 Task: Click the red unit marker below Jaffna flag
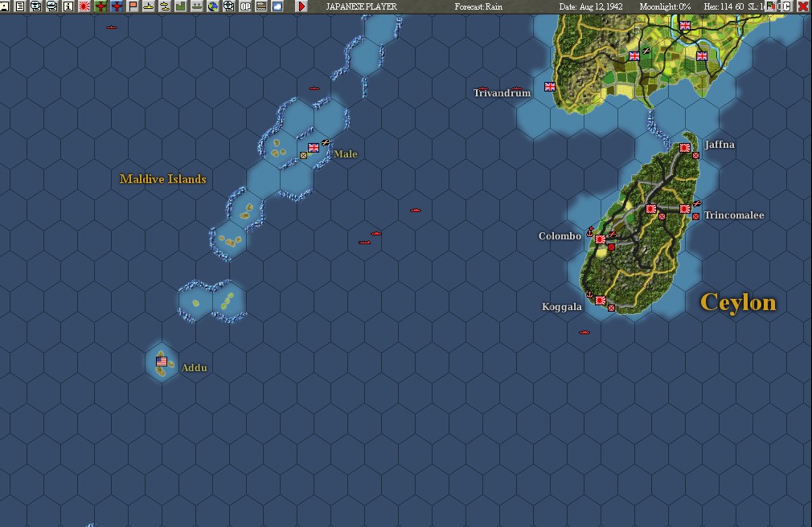coord(696,155)
